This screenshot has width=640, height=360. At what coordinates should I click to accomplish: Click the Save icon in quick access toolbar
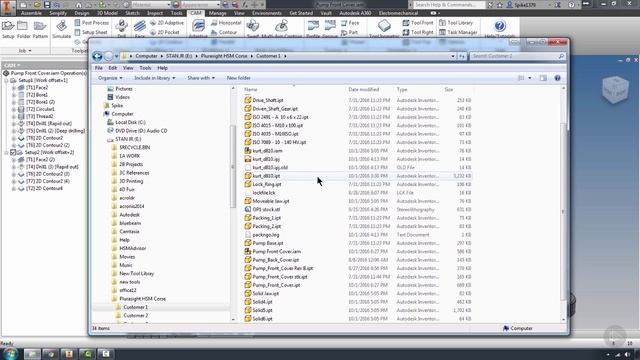click(47, 4)
